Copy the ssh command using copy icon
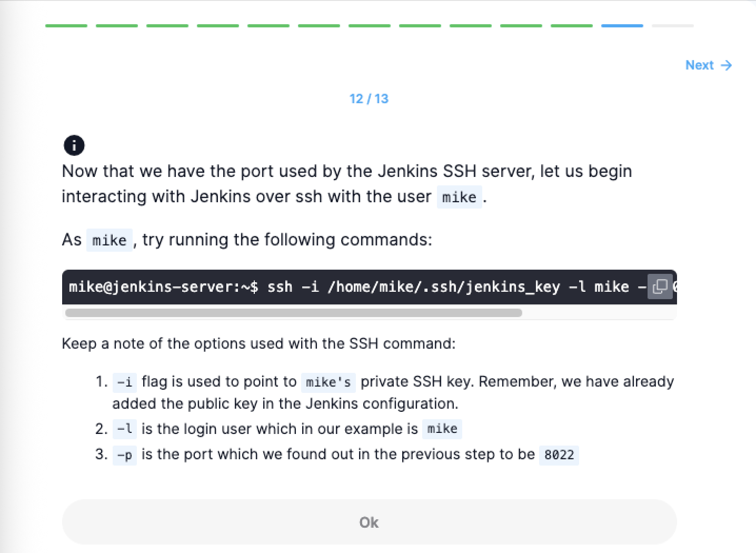This screenshot has width=756, height=553. (660, 287)
